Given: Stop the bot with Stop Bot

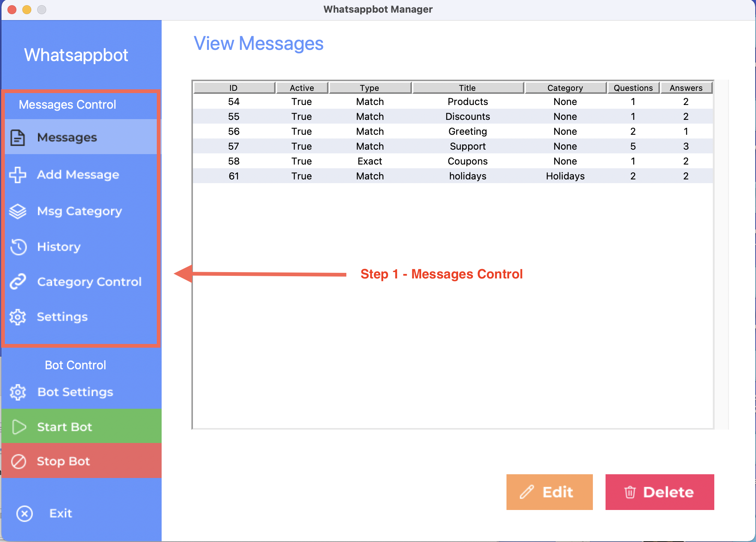Looking at the screenshot, I should pos(81,461).
